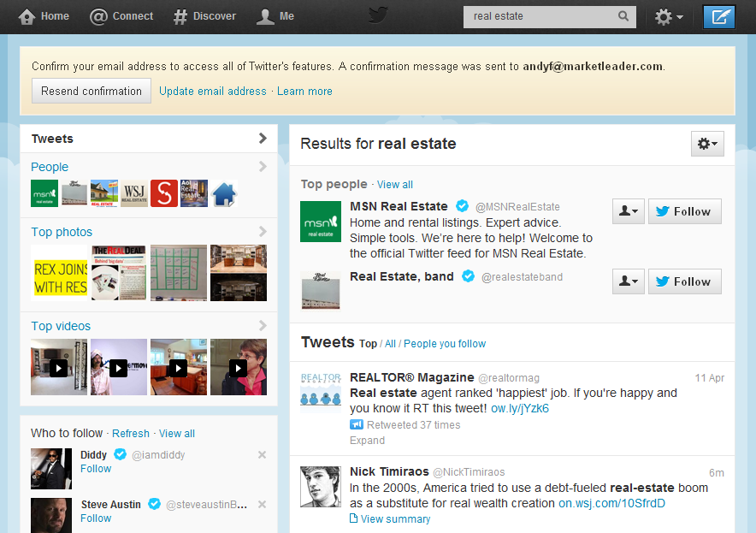Open the Discover tab
The image size is (756, 533).
point(205,16)
